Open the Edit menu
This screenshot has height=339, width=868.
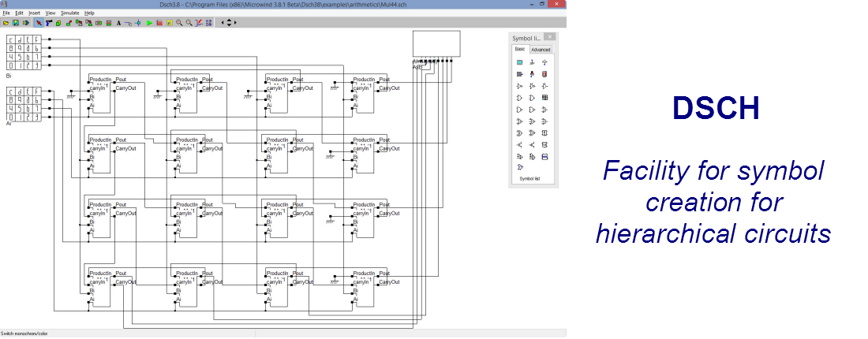point(20,13)
